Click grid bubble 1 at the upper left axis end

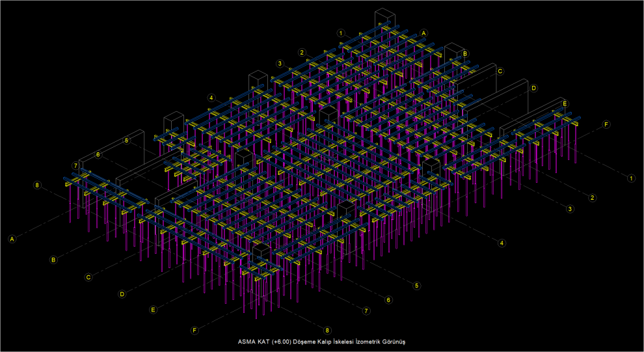tap(340, 33)
